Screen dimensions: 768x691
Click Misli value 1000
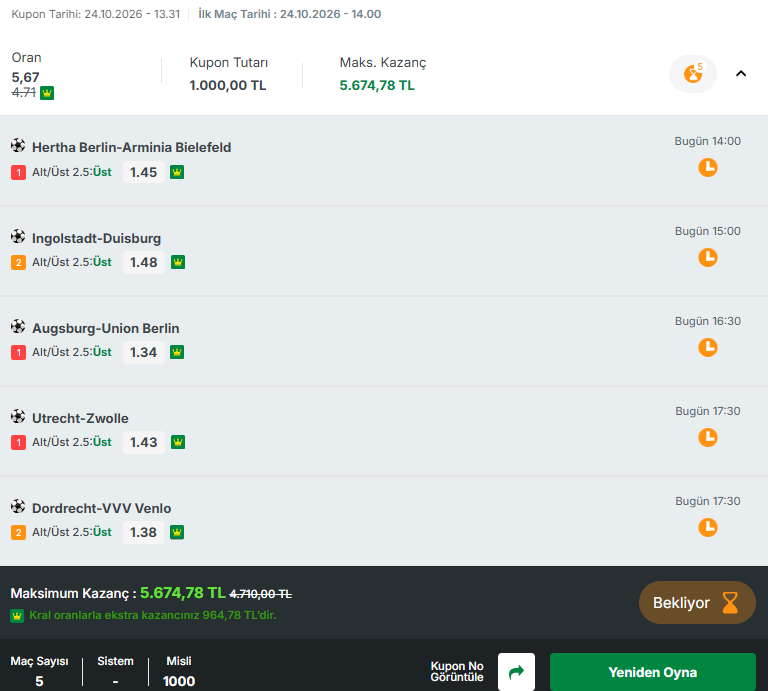pos(179,681)
